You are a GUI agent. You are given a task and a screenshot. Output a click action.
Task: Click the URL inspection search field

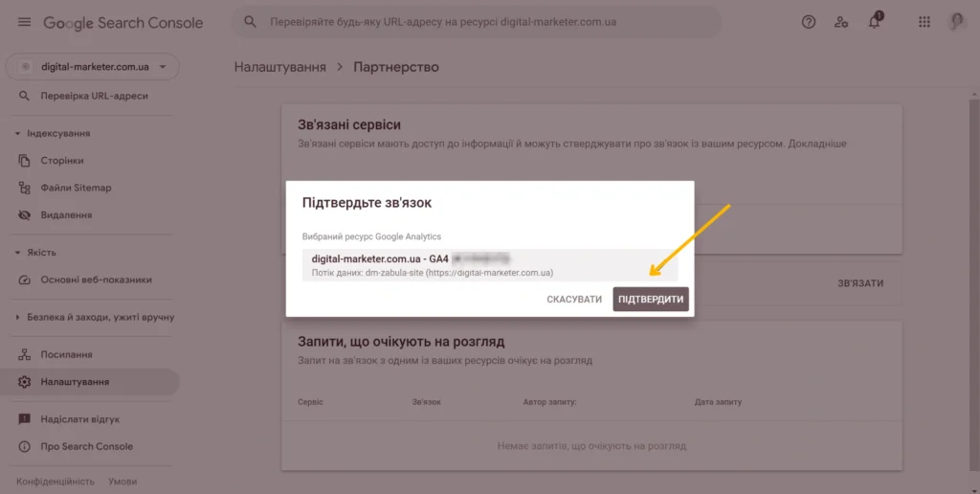coord(477,22)
